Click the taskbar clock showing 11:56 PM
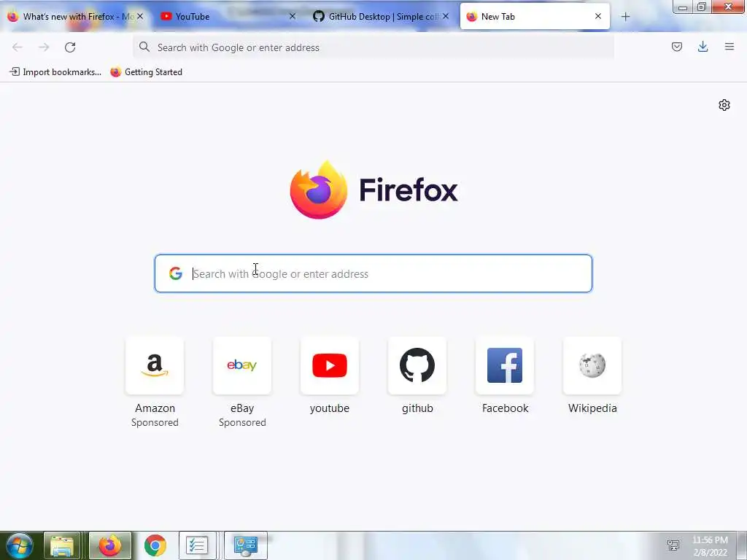This screenshot has width=747, height=560. (x=710, y=545)
